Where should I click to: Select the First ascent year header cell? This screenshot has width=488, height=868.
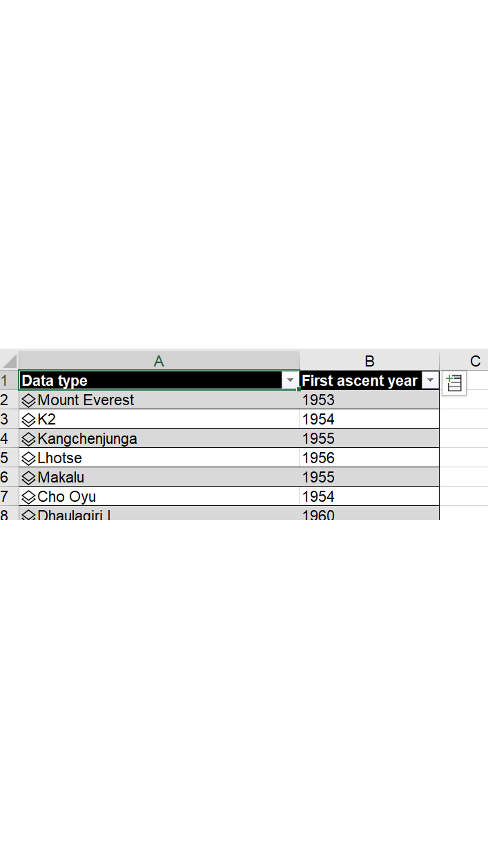coord(359,381)
